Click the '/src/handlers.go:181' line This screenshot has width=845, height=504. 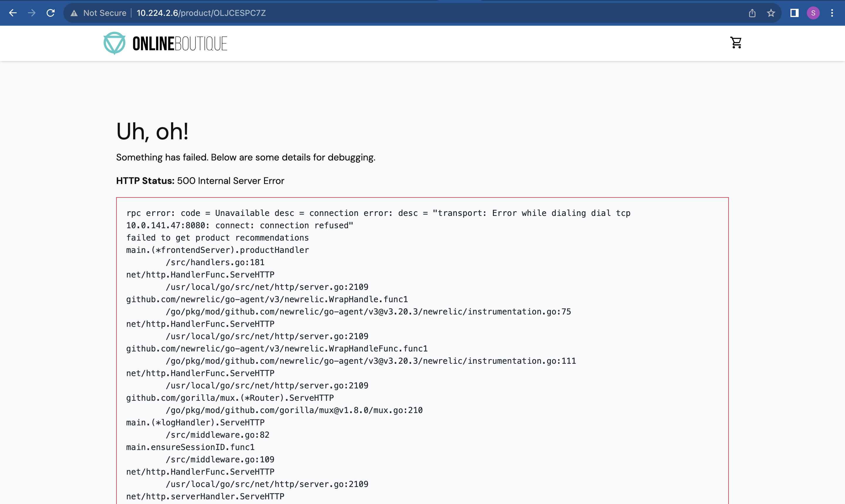(x=215, y=262)
